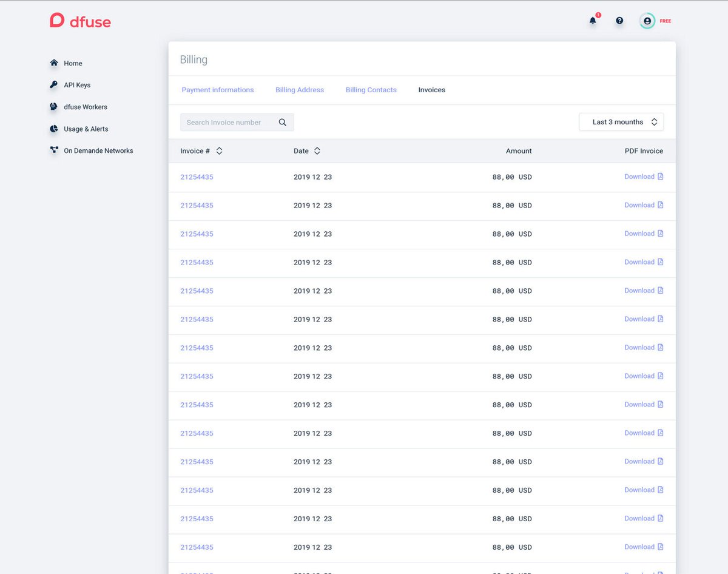Open invoice 21254435 in the first row

[197, 177]
